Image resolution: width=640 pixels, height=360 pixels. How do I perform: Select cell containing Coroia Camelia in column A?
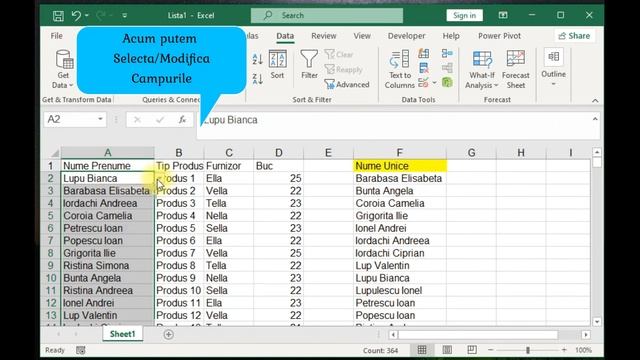[108, 216]
